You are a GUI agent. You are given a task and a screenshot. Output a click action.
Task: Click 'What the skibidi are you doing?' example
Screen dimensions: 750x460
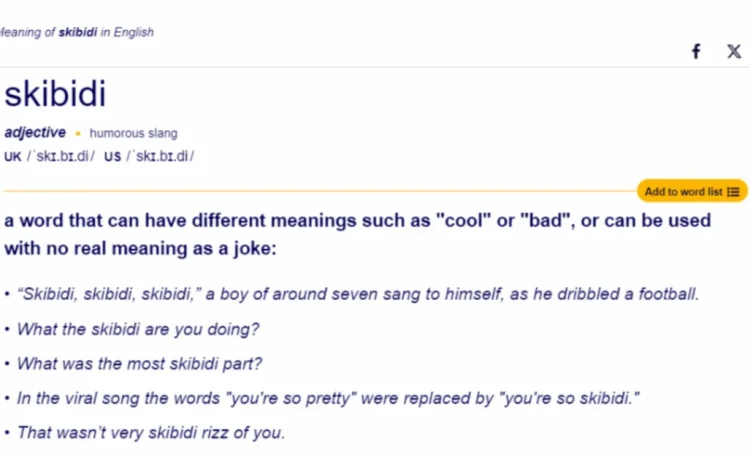point(138,329)
